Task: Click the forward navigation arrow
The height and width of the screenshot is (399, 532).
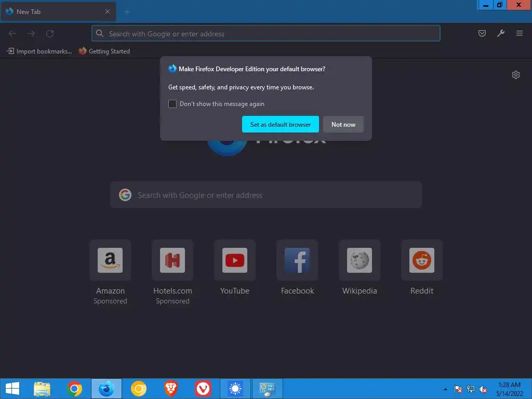Action: pyautogui.click(x=31, y=34)
